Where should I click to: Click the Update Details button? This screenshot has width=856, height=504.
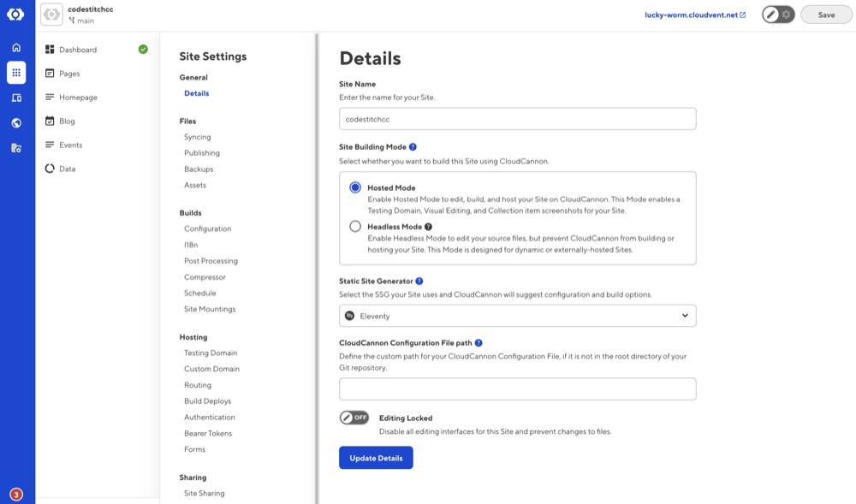coord(375,457)
